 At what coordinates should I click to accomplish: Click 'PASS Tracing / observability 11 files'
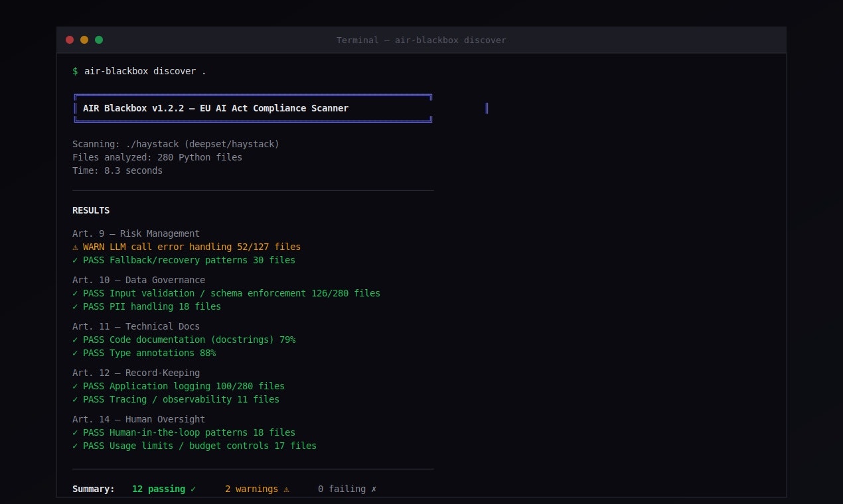pyautogui.click(x=181, y=399)
